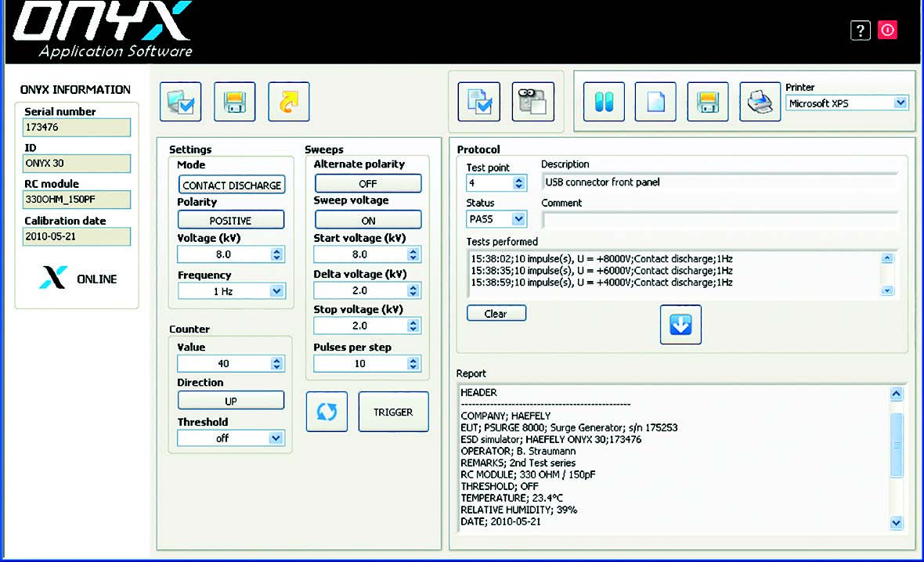Click the floppy disk icon beside the printer icon
924x562 pixels.
click(x=708, y=102)
